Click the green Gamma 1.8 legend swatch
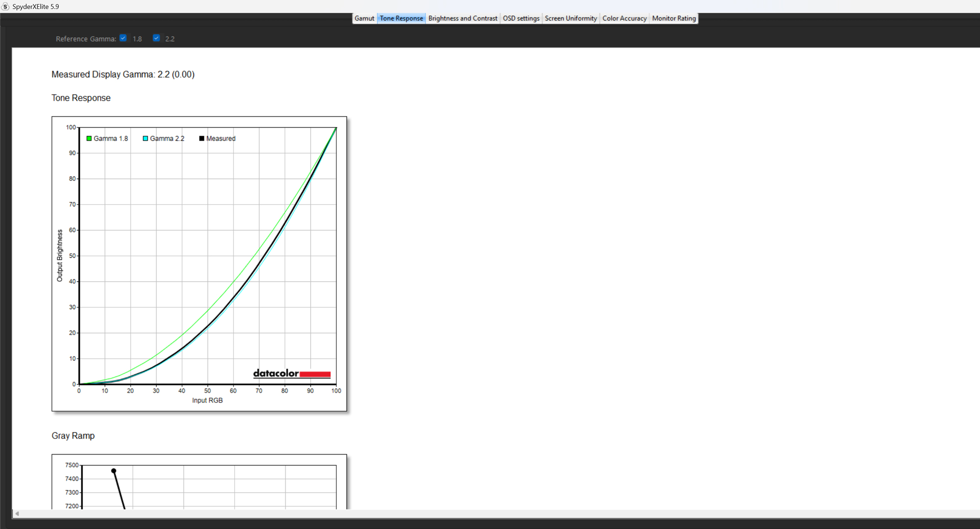Screen dimensions: 980x529 pyautogui.click(x=89, y=139)
